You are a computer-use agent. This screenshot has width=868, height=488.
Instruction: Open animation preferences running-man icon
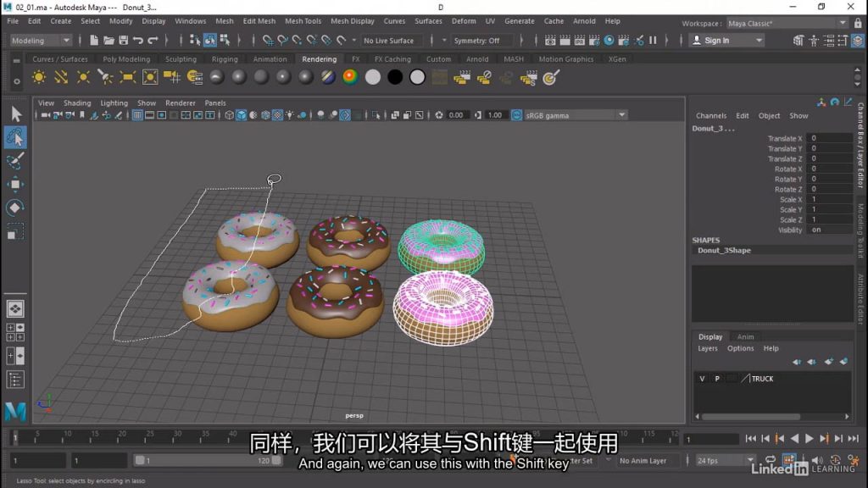[853, 460]
